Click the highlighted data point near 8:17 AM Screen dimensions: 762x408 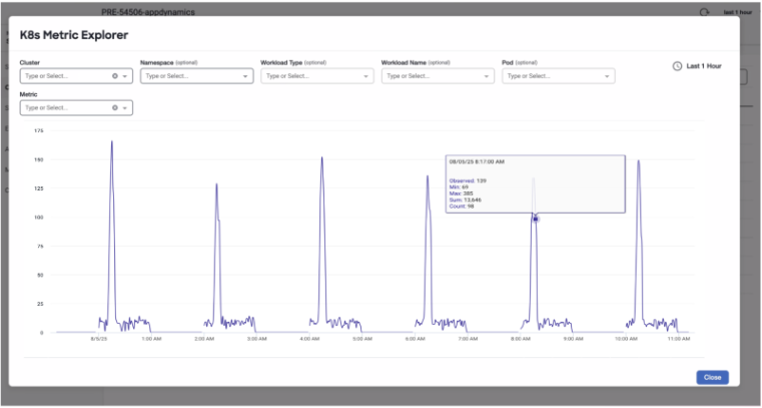click(x=535, y=218)
